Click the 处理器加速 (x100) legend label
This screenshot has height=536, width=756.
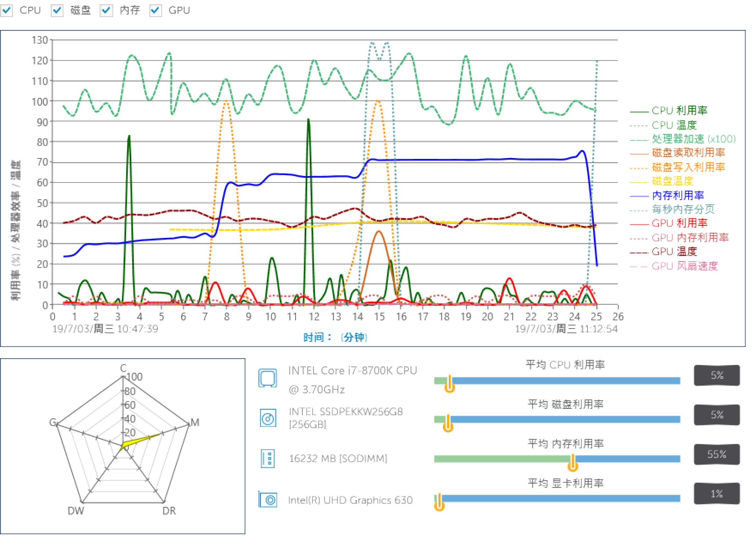coord(693,139)
